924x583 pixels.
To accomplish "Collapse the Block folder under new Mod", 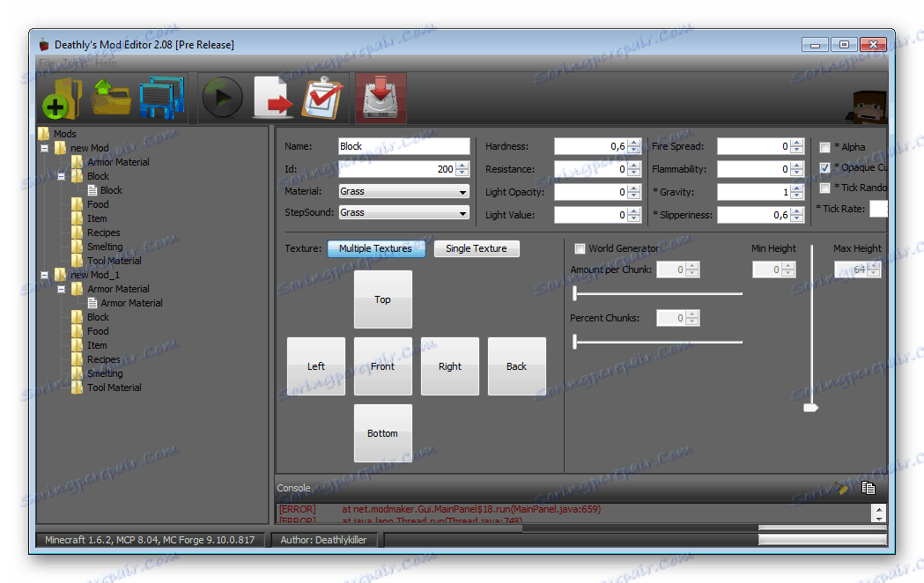I will (61, 177).
